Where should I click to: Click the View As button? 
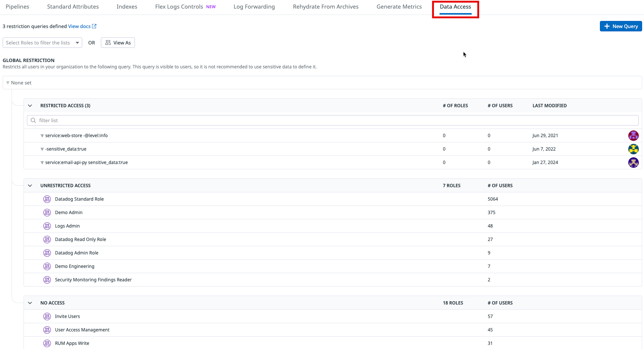pos(118,43)
